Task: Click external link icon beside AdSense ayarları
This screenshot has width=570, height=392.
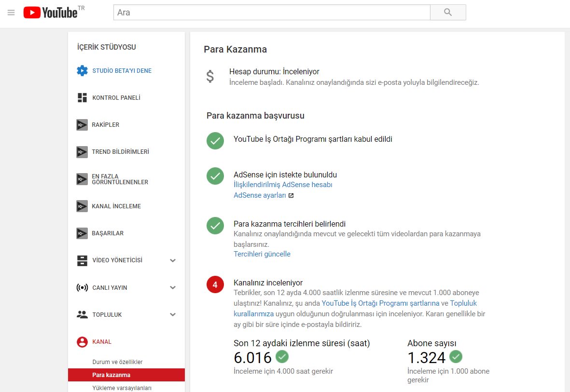Action: 291,195
